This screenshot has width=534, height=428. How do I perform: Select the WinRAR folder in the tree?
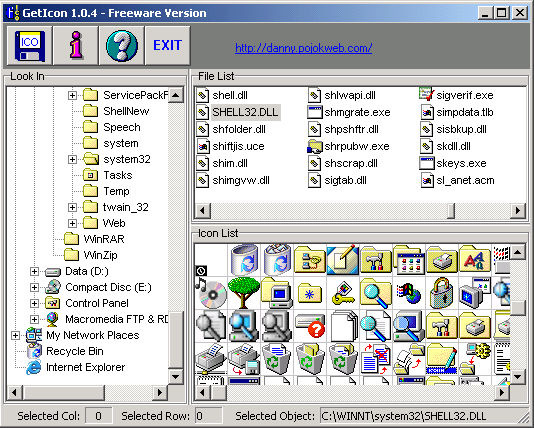tap(95, 239)
